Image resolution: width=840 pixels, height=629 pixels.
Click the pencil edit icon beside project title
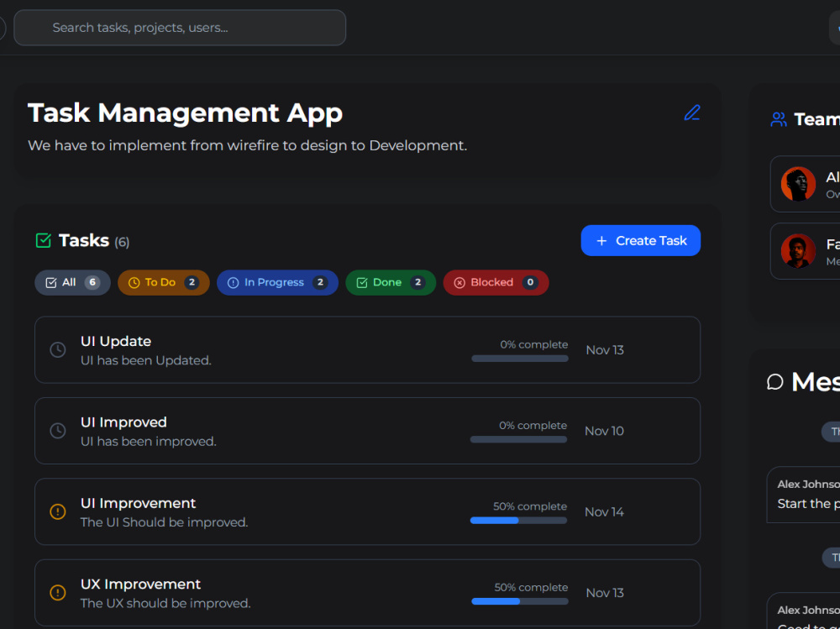(691, 113)
